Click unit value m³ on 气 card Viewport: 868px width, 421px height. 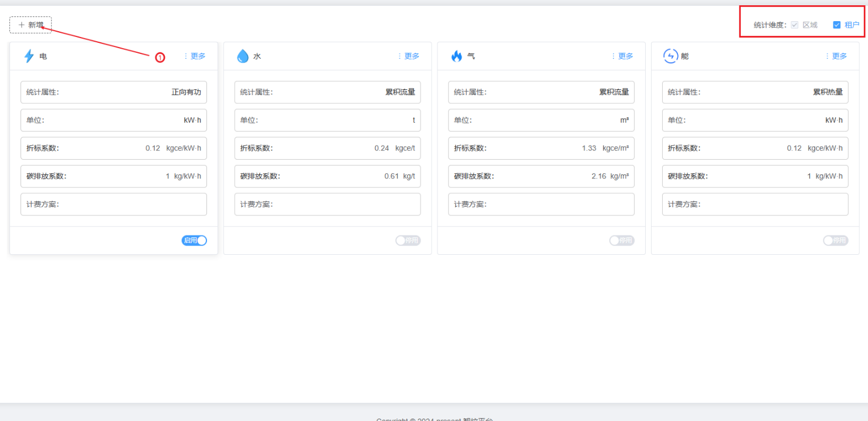click(x=625, y=120)
